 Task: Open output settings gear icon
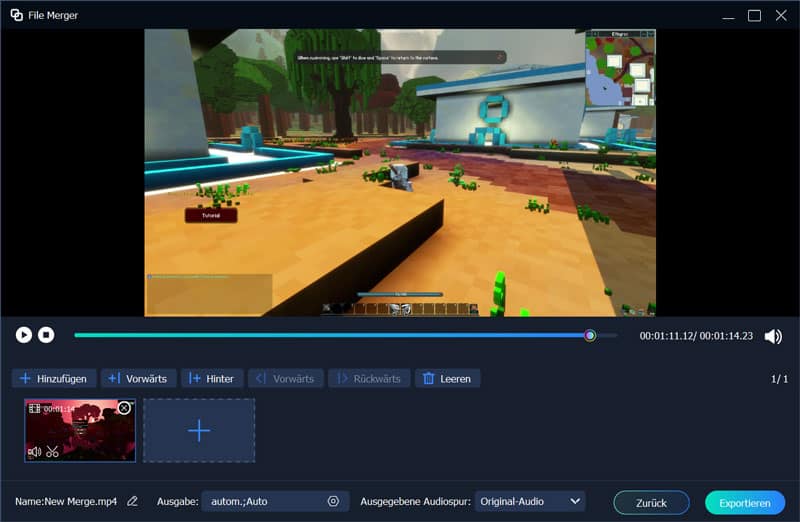click(333, 501)
